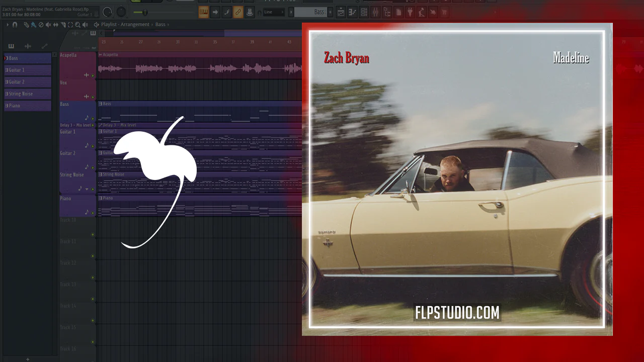
Task: Select the String Noise pattern in the picker list
Action: [x=28, y=94]
